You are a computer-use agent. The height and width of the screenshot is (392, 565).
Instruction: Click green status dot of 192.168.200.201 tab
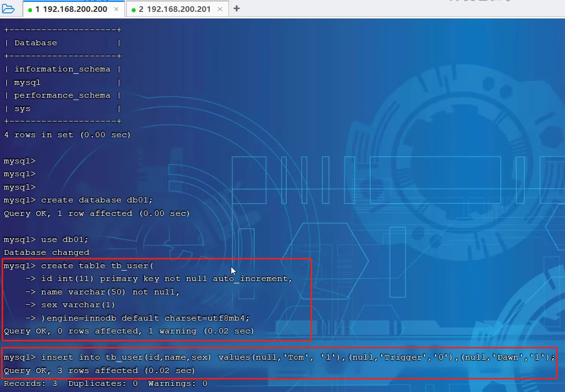[134, 10]
